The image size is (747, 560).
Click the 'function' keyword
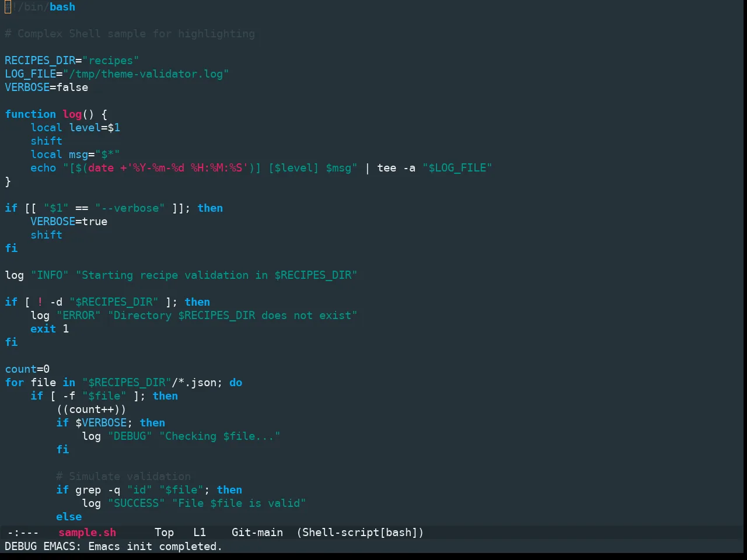pos(30,114)
